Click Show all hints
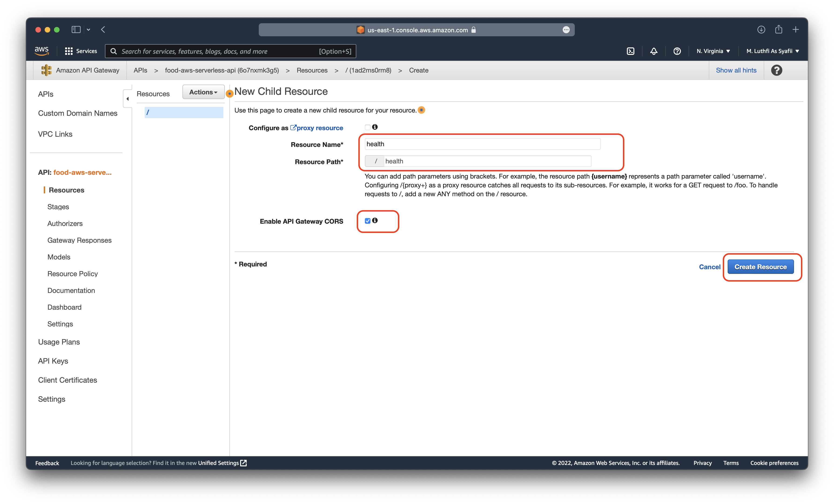 point(736,70)
